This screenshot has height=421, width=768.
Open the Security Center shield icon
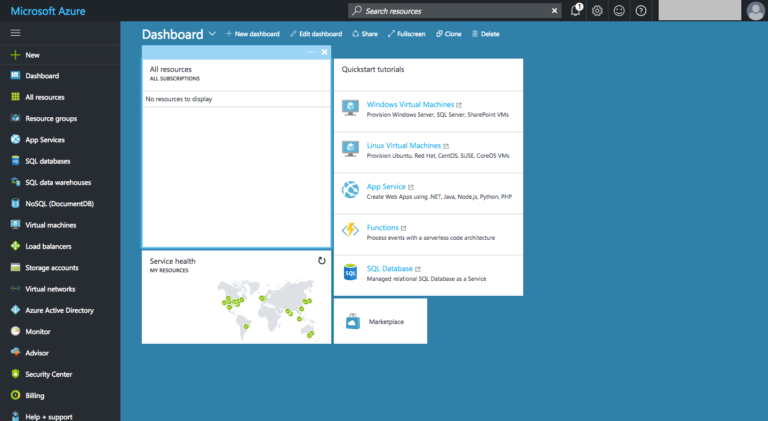coord(16,374)
